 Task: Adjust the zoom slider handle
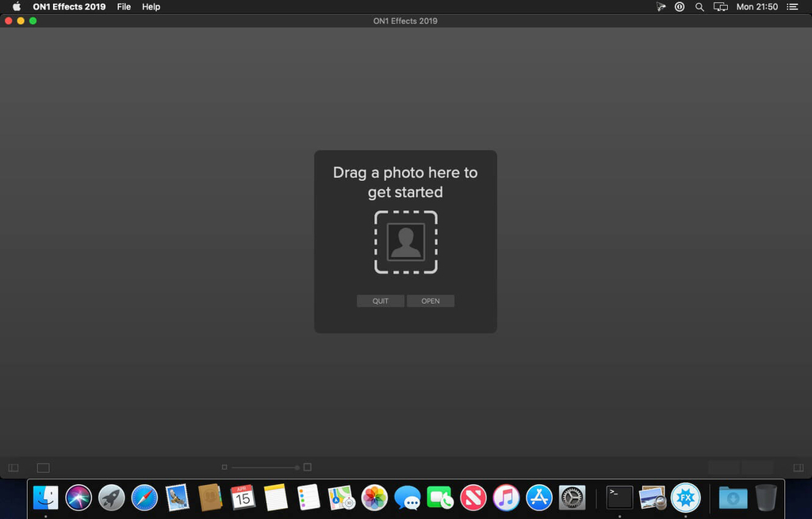[297, 467]
